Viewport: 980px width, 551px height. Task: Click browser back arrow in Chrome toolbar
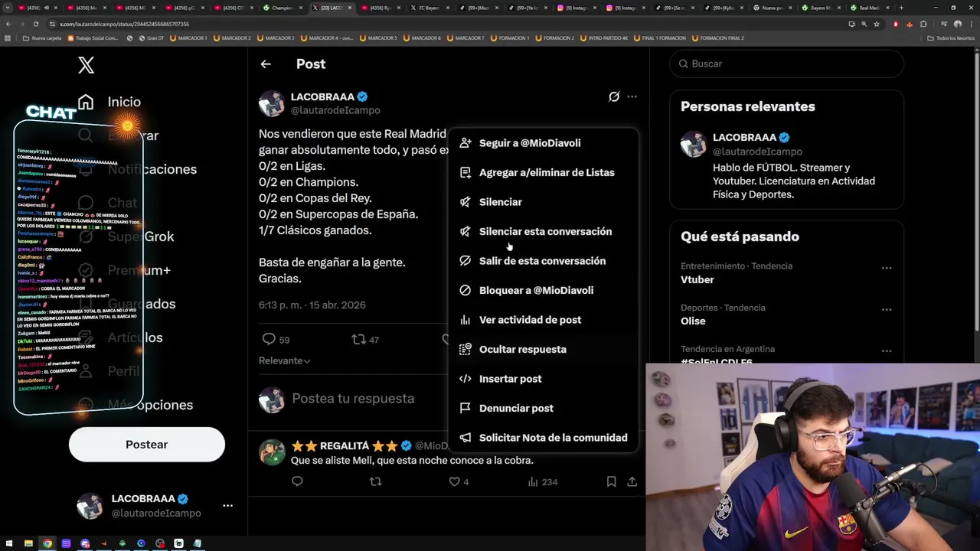pyautogui.click(x=8, y=24)
